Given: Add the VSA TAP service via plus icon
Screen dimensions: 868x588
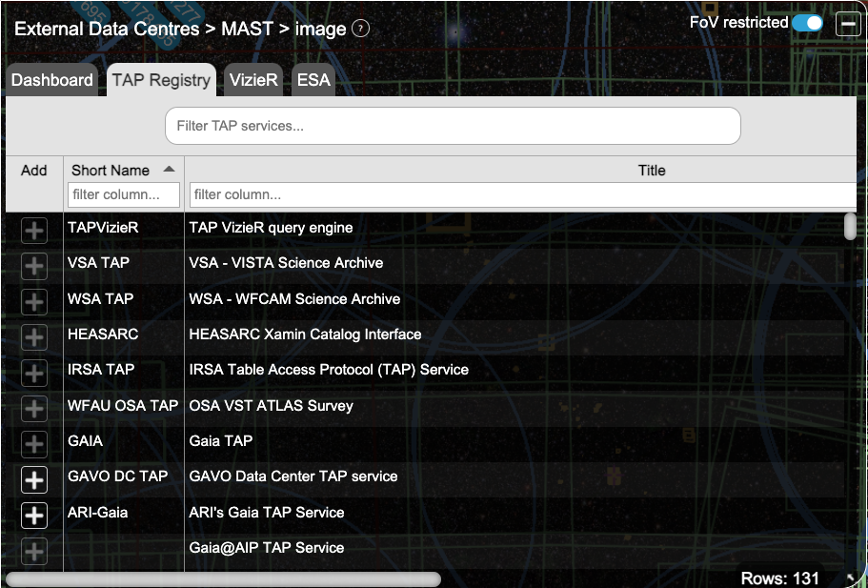Looking at the screenshot, I should click(x=34, y=266).
